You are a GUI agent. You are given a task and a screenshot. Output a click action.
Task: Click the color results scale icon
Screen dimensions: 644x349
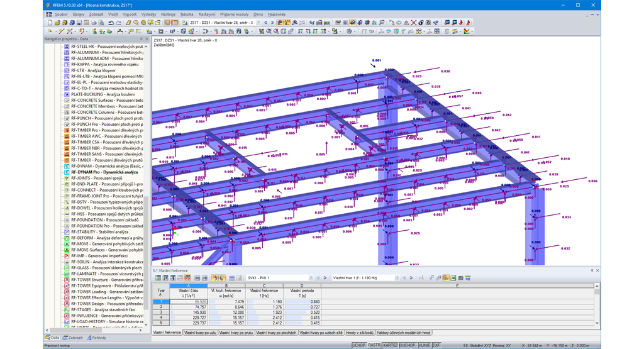tap(467, 31)
